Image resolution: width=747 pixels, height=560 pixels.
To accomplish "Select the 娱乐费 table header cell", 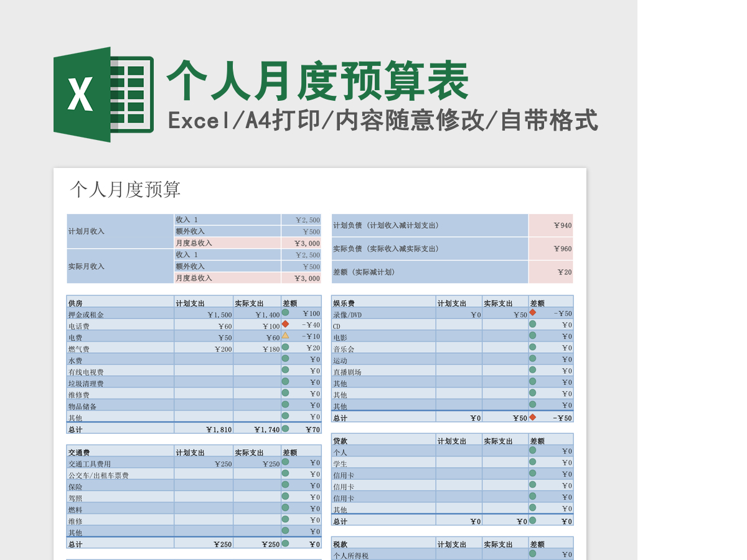I will click(383, 302).
